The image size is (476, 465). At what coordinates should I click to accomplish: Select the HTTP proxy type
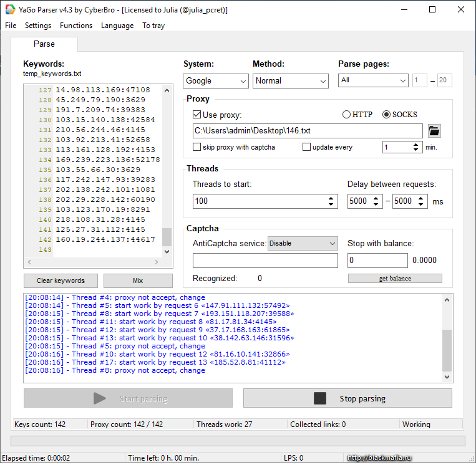click(x=347, y=115)
